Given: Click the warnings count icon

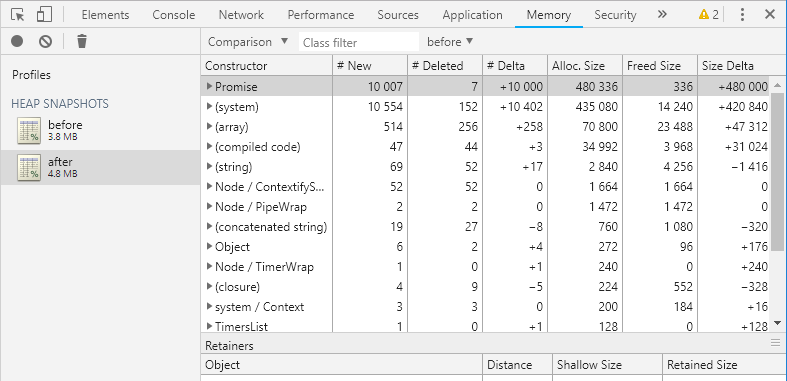Looking at the screenshot, I should tap(708, 15).
